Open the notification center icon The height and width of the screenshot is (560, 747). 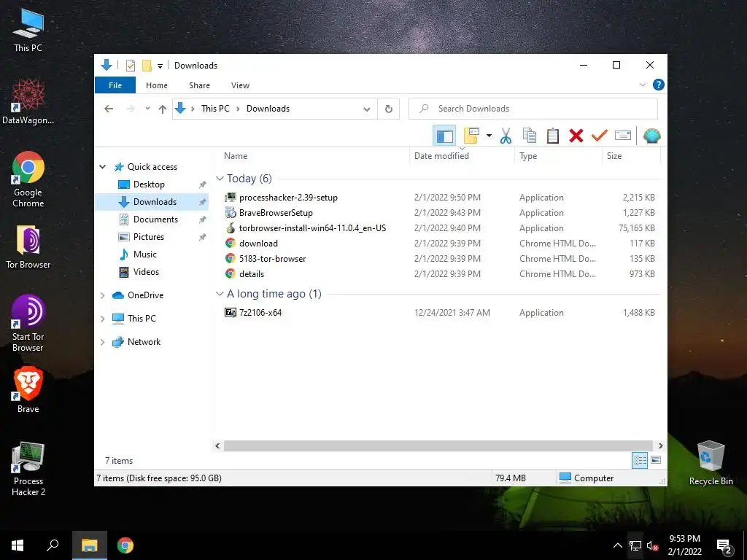pyautogui.click(x=724, y=546)
